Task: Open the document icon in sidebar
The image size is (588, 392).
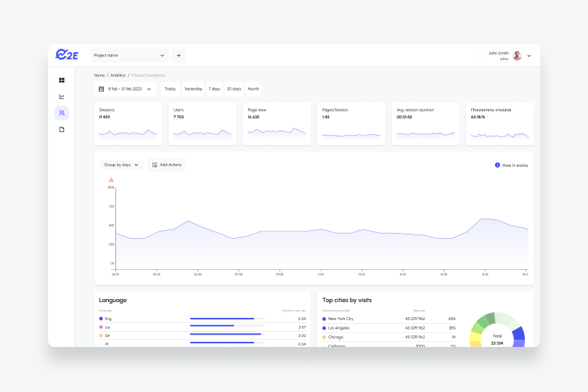Action: point(62,129)
